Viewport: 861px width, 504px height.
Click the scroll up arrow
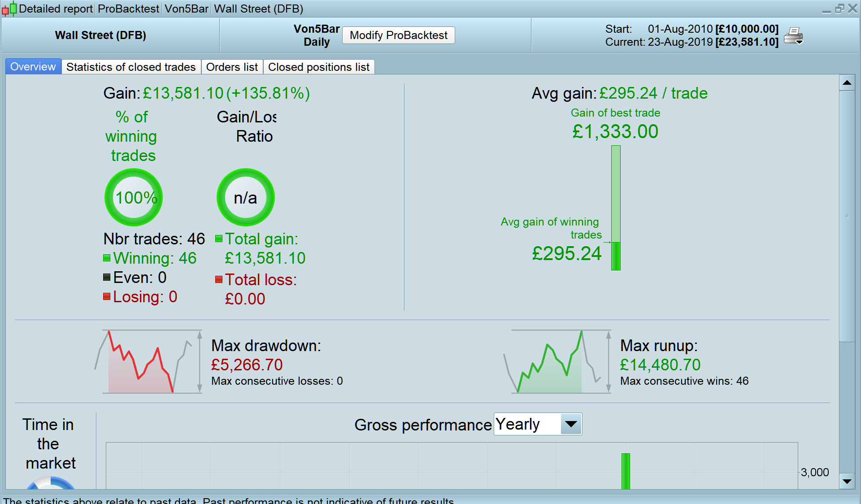(847, 83)
